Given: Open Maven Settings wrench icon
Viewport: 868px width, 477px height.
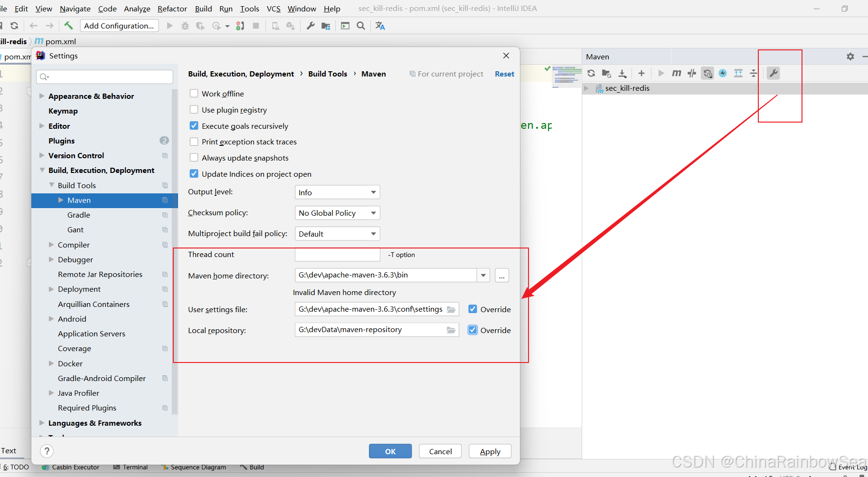Looking at the screenshot, I should coord(774,73).
